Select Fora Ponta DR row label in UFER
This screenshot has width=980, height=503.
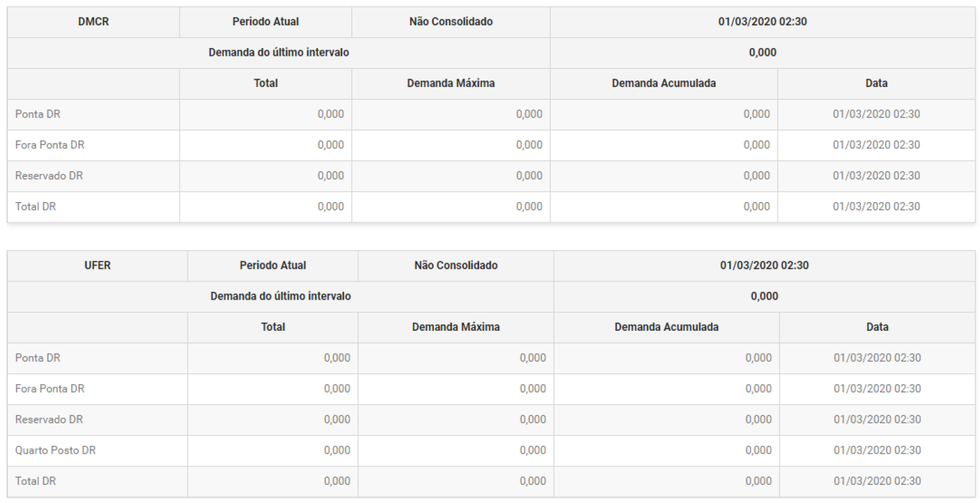[x=50, y=389]
